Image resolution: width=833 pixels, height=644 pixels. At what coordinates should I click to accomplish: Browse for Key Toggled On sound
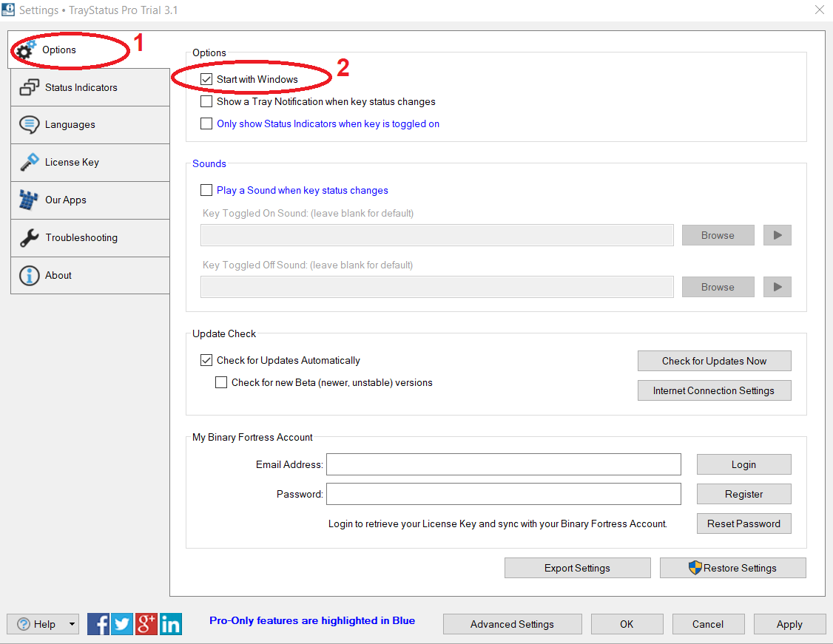(x=718, y=235)
